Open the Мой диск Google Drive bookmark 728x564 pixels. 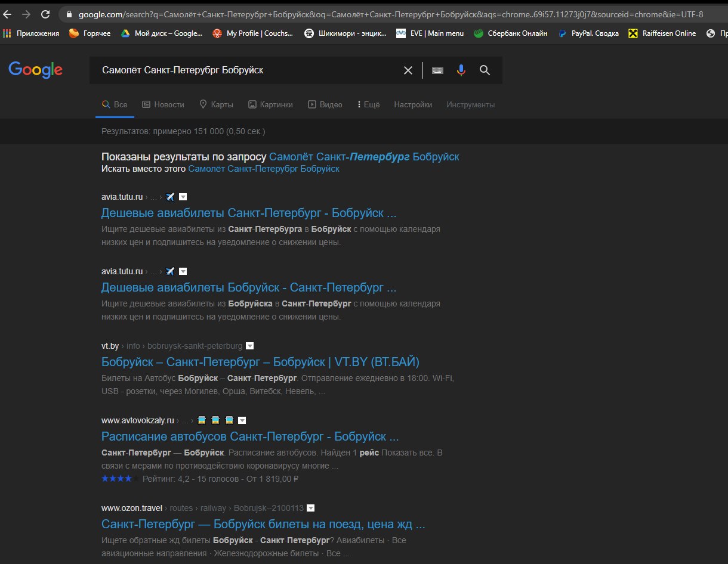click(162, 33)
